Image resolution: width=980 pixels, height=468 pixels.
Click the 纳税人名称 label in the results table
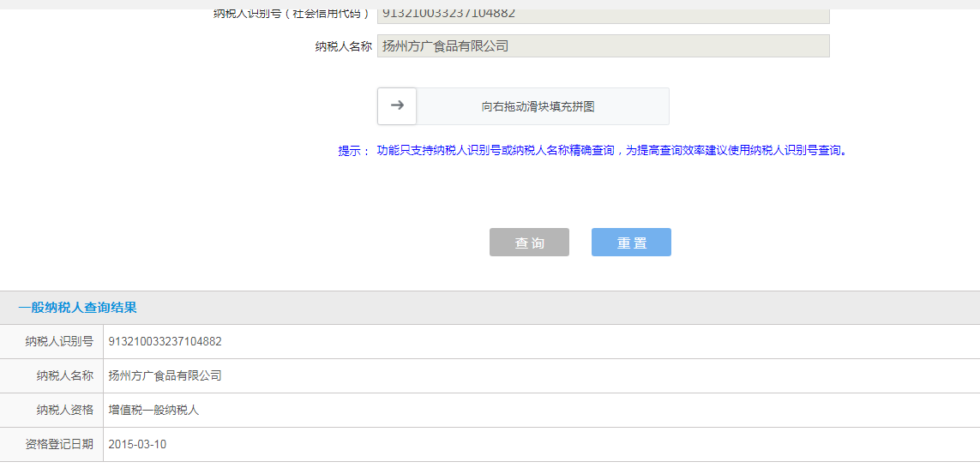(x=64, y=376)
